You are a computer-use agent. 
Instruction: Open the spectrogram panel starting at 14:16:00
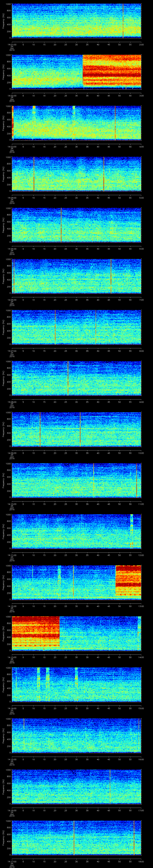(76, 786)
